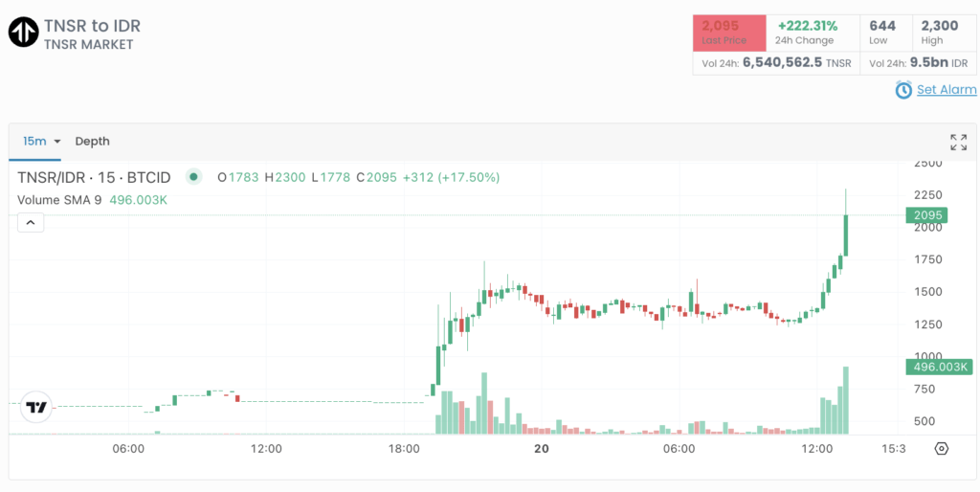The height and width of the screenshot is (492, 980).
Task: Open the 15m interval dropdown
Action: tap(41, 142)
